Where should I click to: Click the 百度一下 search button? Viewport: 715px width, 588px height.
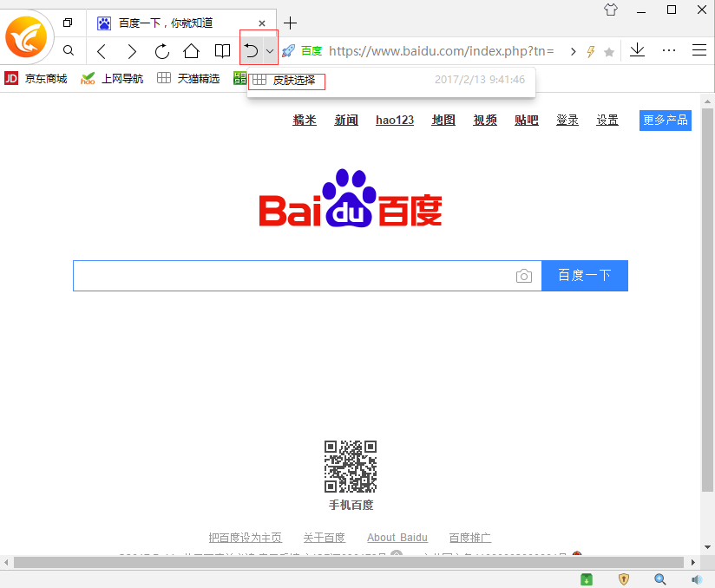coord(584,275)
